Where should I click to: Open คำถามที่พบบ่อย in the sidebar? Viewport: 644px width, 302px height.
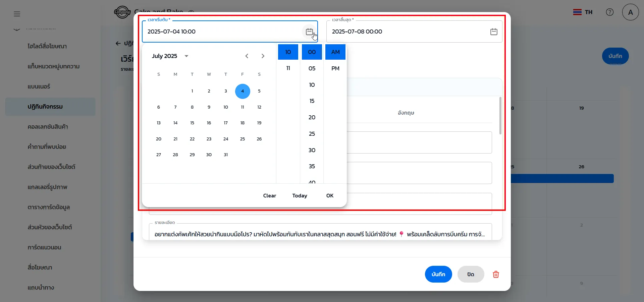[47, 147]
